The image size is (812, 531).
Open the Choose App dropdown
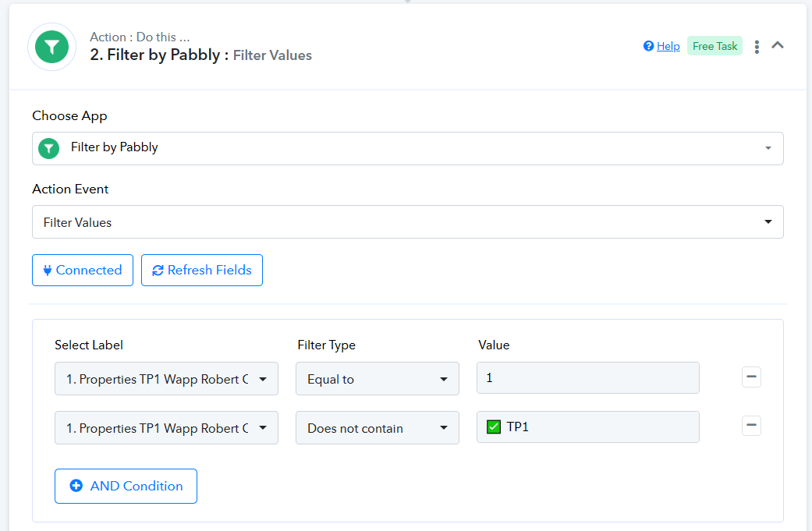407,148
